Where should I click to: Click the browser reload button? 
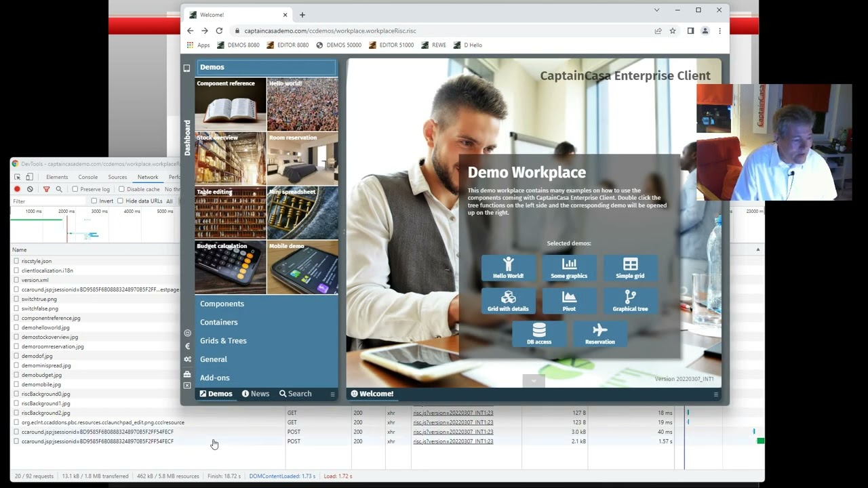(x=219, y=30)
